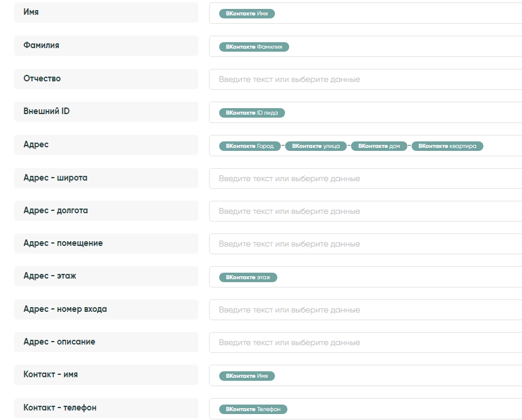
Task: Focus the Адрес - описание input field
Action: coord(365,342)
